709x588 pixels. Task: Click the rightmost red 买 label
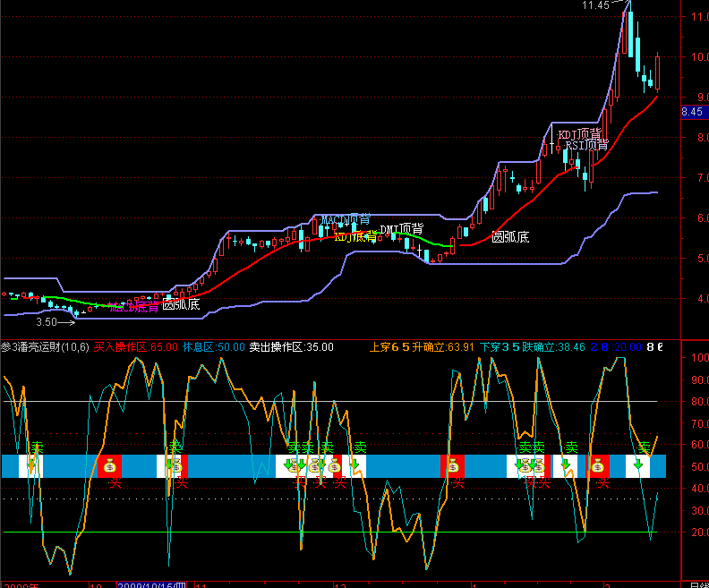click(x=603, y=483)
